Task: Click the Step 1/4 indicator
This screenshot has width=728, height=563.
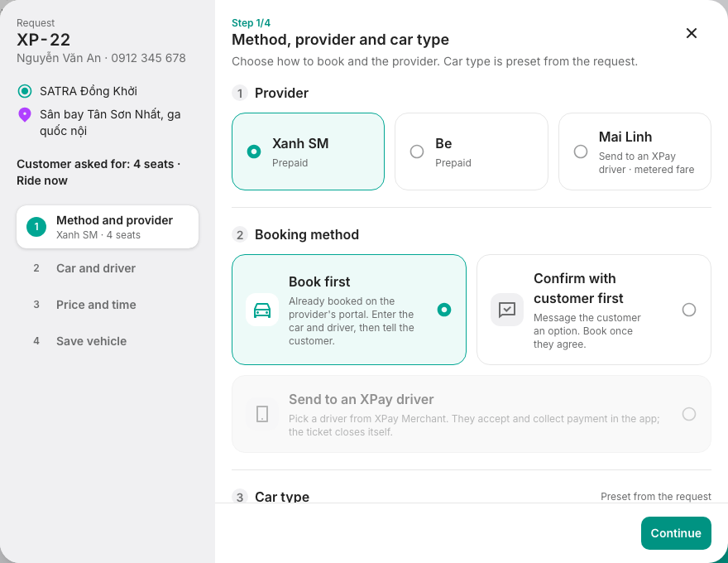Action: [x=251, y=23]
